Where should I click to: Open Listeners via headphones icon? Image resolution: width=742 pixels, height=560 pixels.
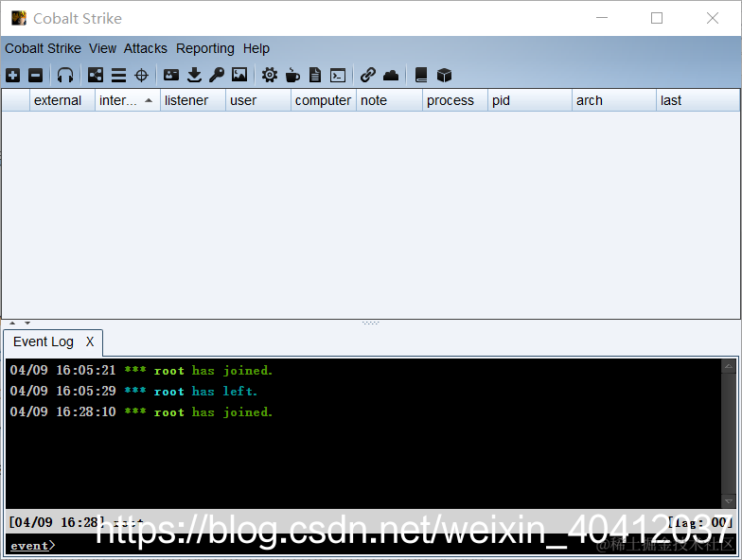(65, 76)
